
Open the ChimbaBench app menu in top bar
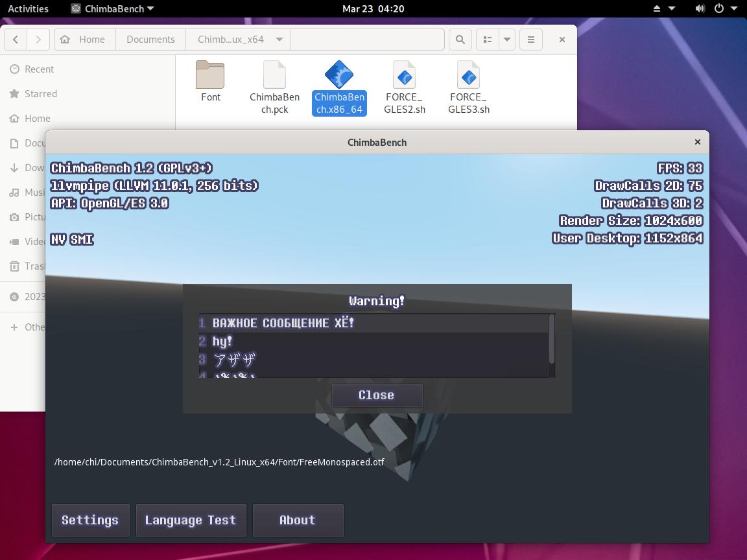pyautogui.click(x=112, y=8)
